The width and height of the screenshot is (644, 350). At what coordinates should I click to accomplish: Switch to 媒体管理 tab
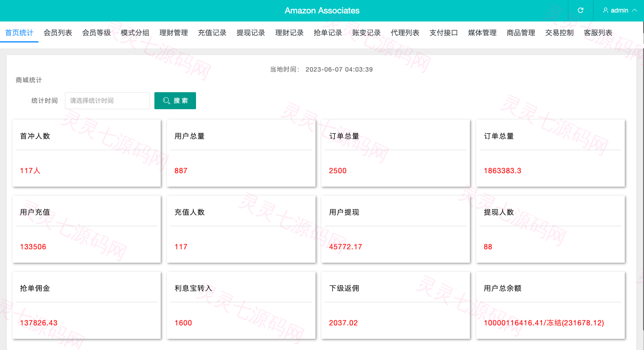click(482, 33)
